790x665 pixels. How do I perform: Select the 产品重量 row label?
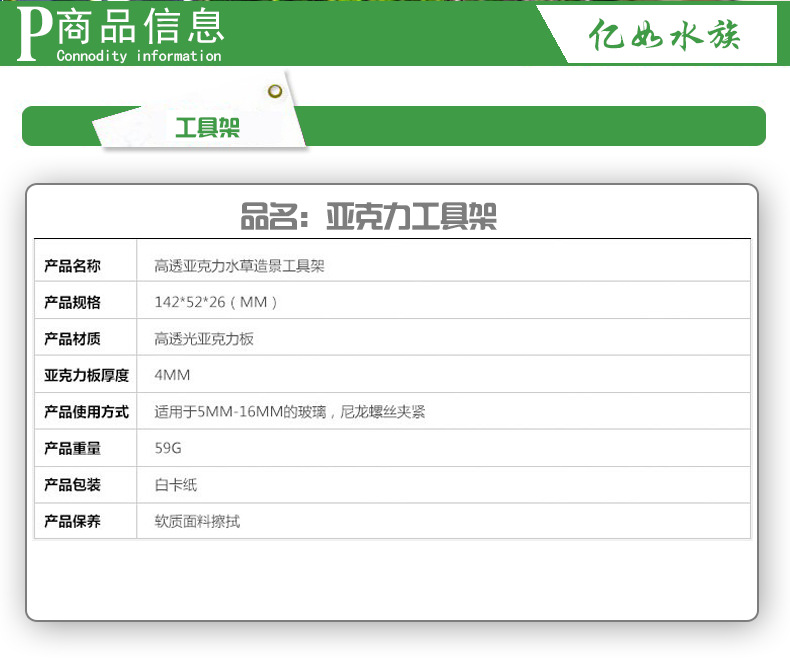coord(72,448)
